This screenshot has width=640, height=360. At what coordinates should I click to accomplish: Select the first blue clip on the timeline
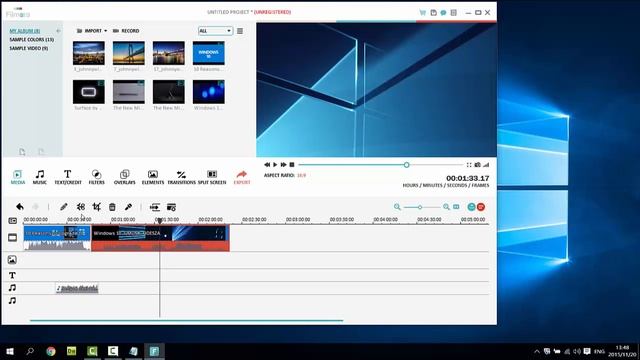pos(57,238)
